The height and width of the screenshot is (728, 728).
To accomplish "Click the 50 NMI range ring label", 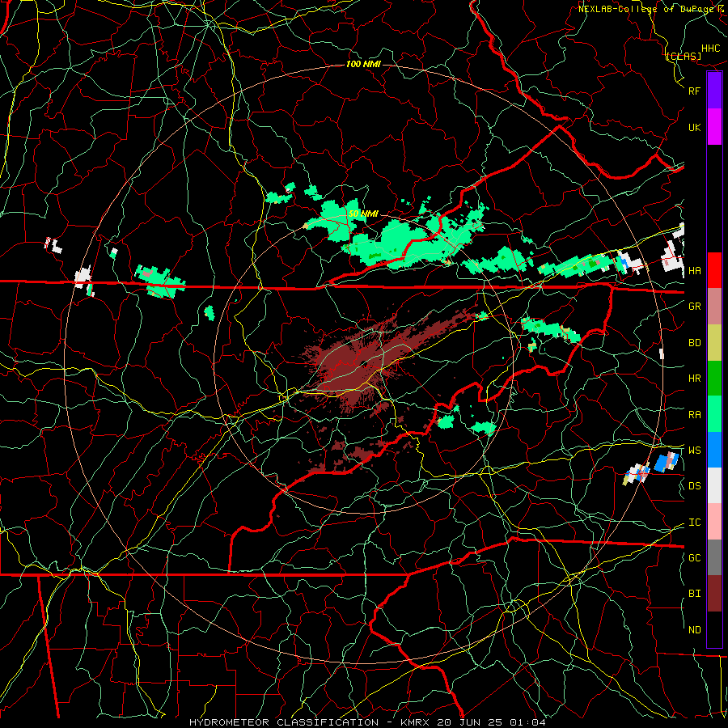I will point(363,214).
